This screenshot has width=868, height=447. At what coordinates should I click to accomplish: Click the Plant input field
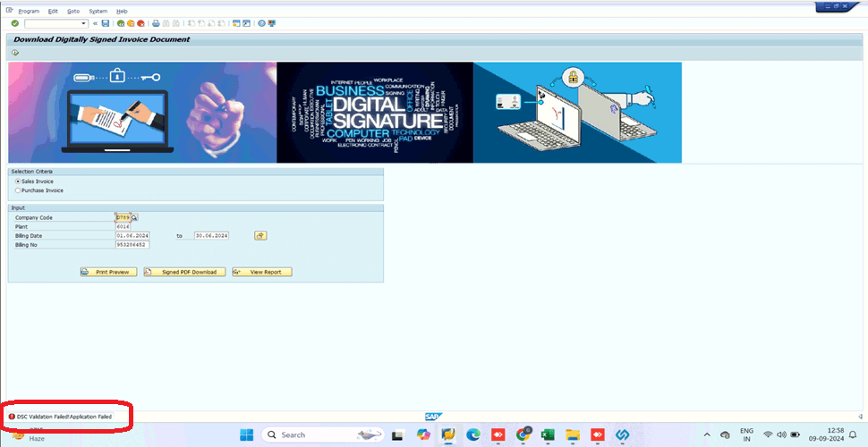(x=123, y=227)
